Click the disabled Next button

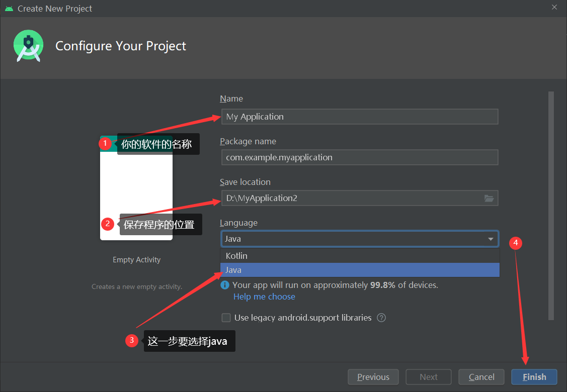429,377
